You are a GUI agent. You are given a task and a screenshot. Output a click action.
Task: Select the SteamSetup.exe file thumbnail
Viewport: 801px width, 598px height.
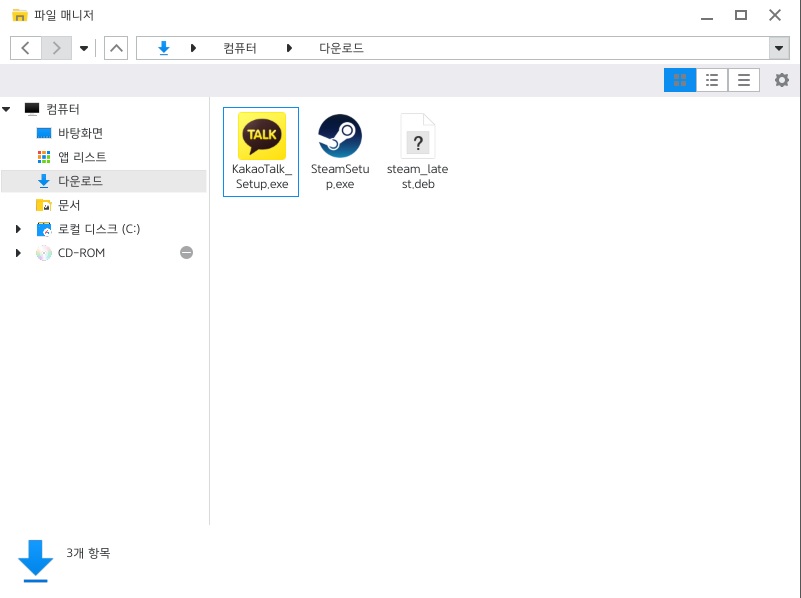point(340,135)
